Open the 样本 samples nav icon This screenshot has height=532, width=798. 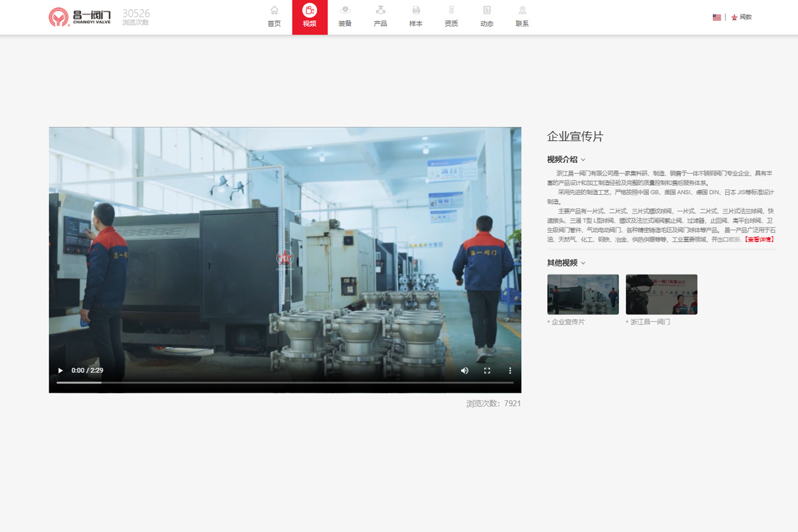(416, 11)
